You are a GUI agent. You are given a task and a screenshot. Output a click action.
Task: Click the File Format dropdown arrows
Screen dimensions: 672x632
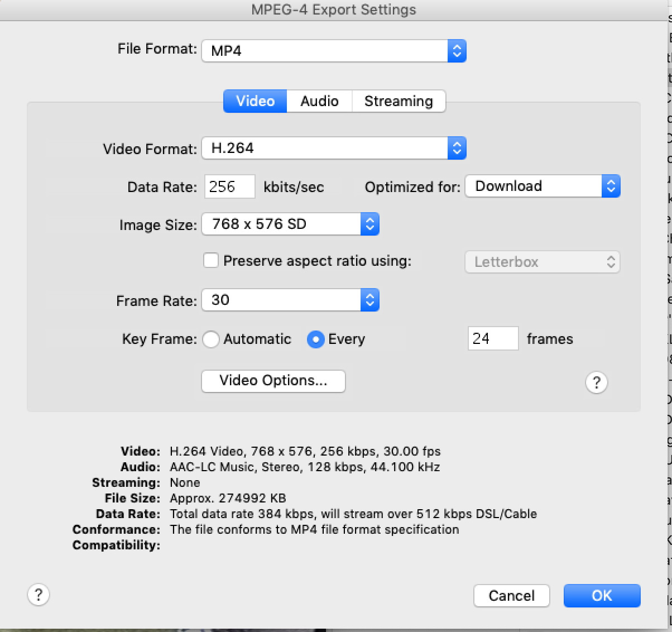(x=457, y=51)
